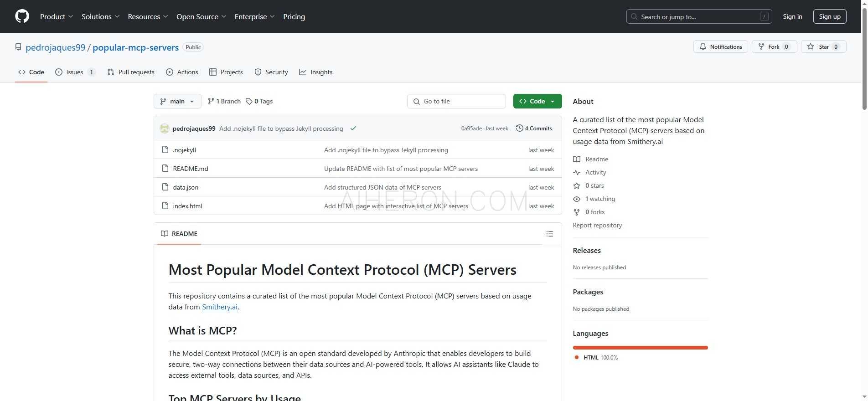This screenshot has width=868, height=401.
Task: Open the Solutions menu dropdown
Action: tap(100, 16)
